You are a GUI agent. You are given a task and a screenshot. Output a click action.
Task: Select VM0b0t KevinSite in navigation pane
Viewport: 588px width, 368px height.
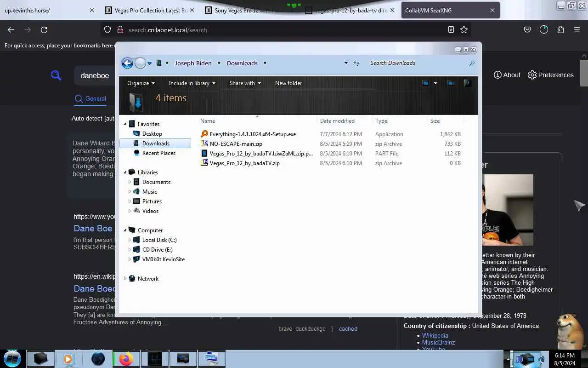pos(164,259)
